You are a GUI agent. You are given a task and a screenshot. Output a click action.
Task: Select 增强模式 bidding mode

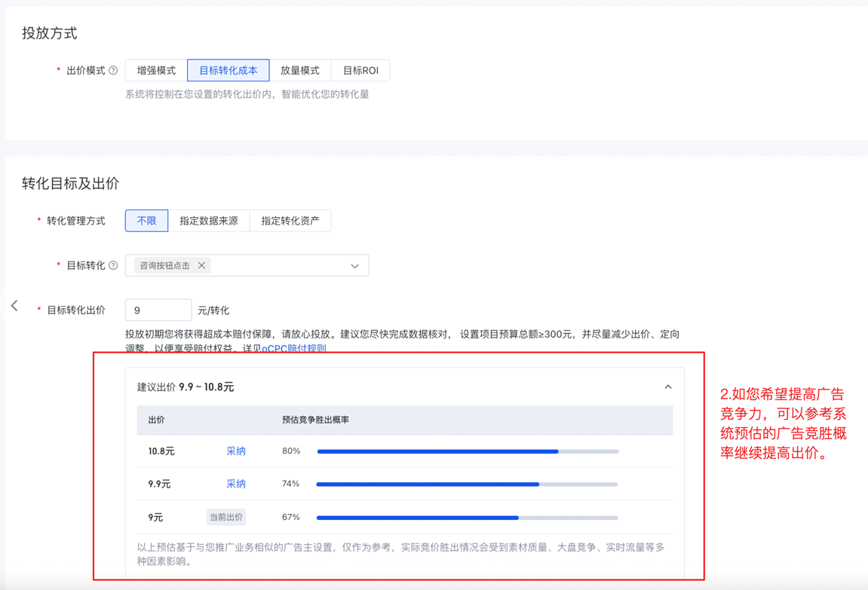tap(156, 71)
